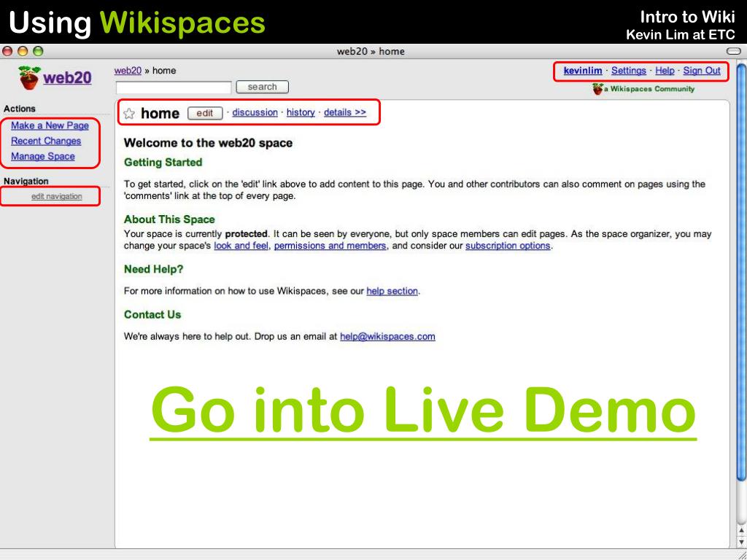
Task: Click the About This Space heading
Action: pos(169,219)
